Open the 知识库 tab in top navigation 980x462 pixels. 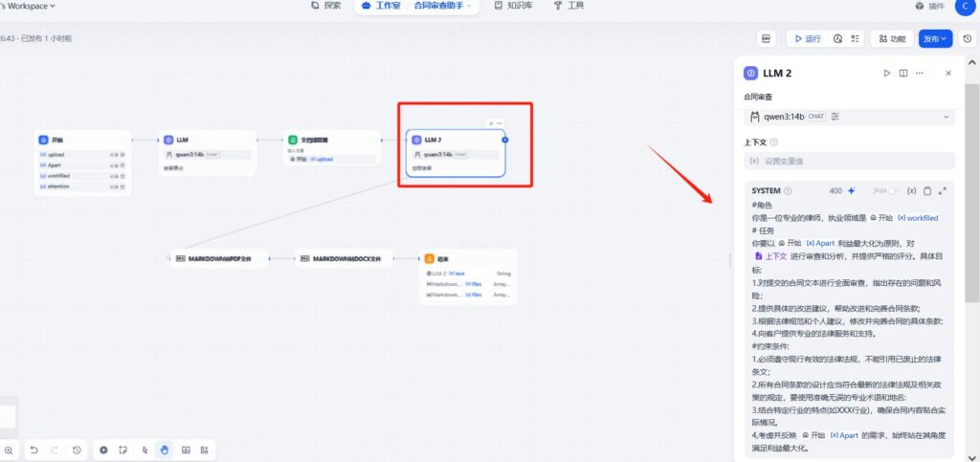pyautogui.click(x=513, y=6)
